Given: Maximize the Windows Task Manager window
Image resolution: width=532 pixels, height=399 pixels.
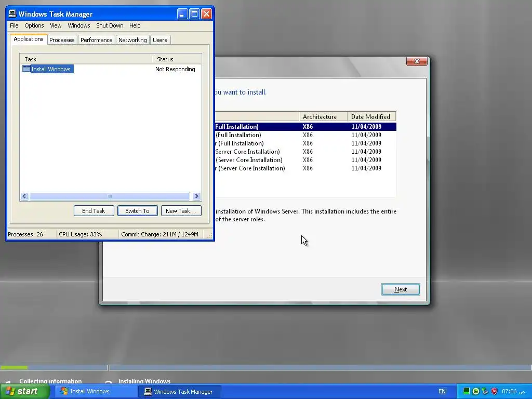Looking at the screenshot, I should (194, 14).
